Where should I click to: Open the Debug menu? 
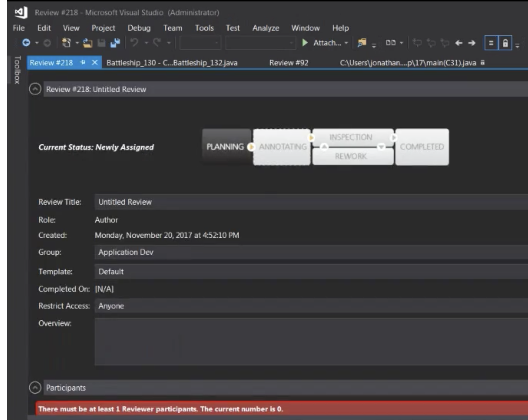139,28
